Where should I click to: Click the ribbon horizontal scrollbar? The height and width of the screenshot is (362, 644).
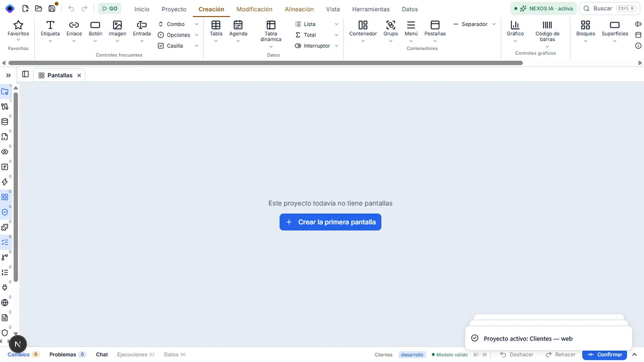click(265, 63)
